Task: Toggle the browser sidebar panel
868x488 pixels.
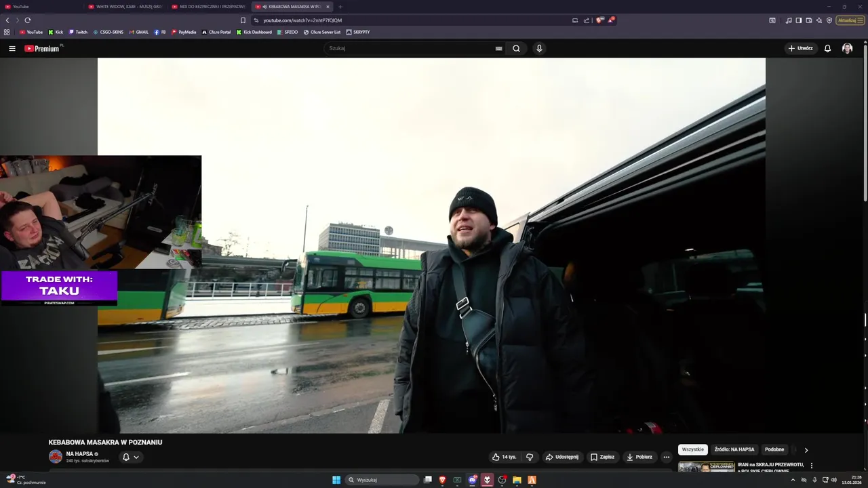Action: [x=799, y=20]
